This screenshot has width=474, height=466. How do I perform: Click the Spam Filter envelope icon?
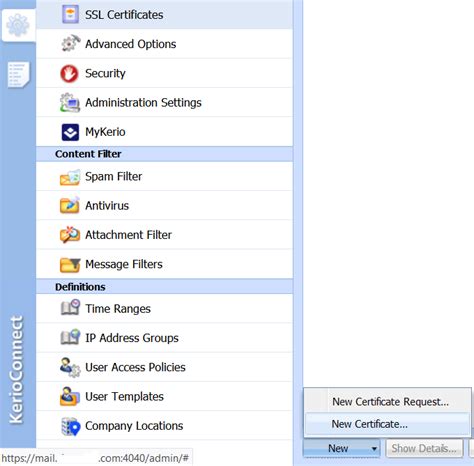pyautogui.click(x=70, y=177)
